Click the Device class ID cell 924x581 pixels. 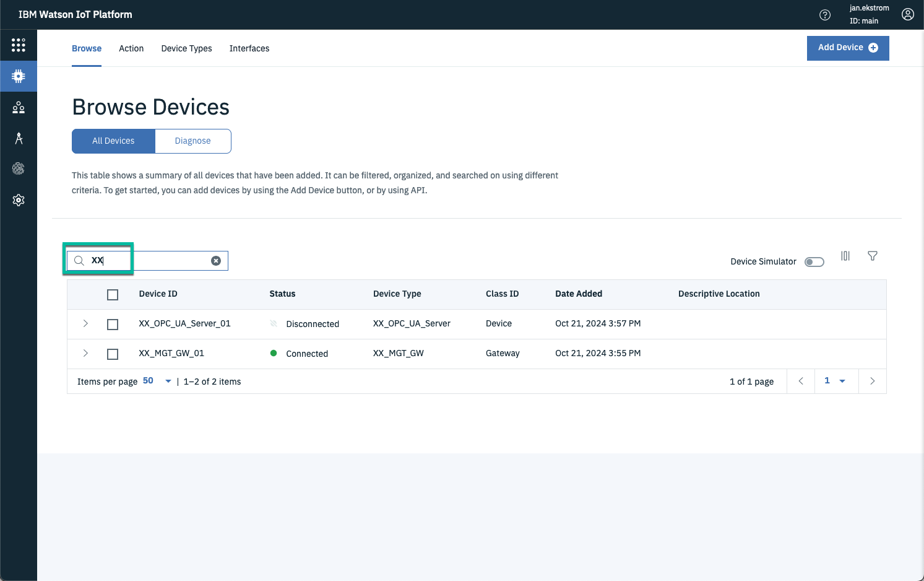[x=499, y=323]
